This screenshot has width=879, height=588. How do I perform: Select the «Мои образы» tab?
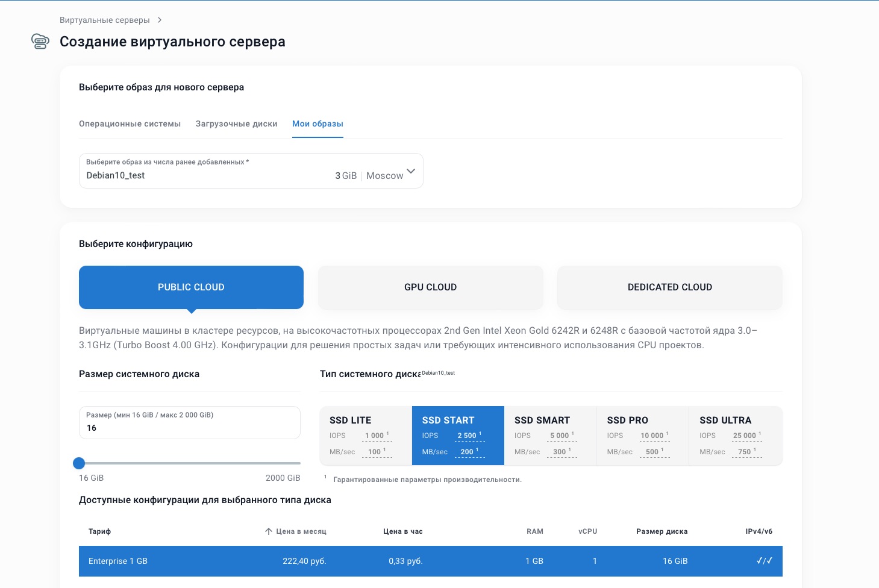click(x=318, y=124)
